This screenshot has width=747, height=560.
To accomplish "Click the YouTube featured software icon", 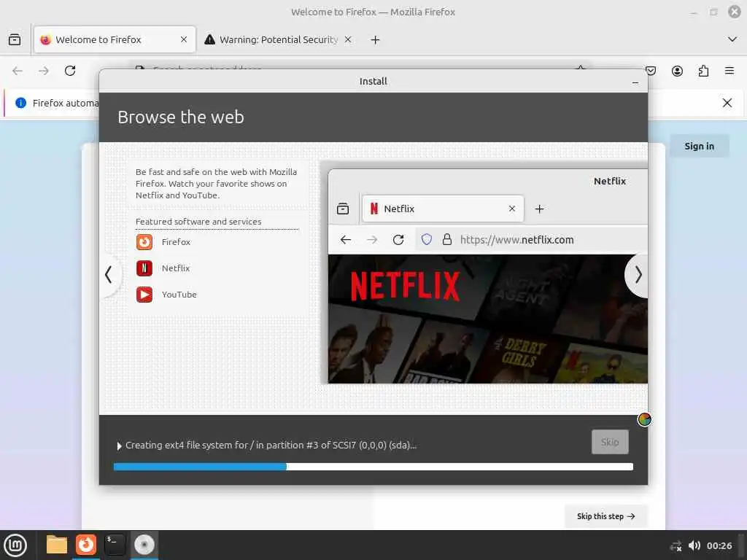I will point(144,295).
